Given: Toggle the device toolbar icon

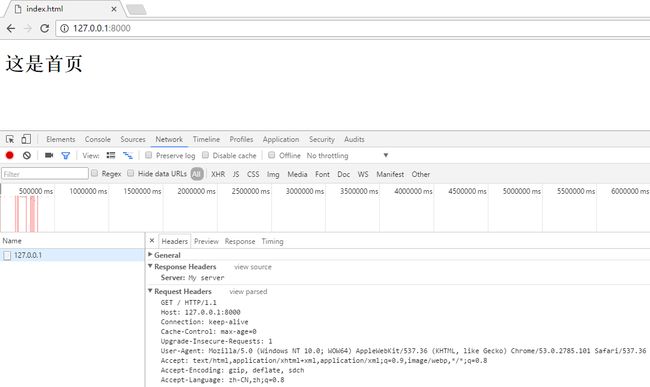Looking at the screenshot, I should [26, 139].
